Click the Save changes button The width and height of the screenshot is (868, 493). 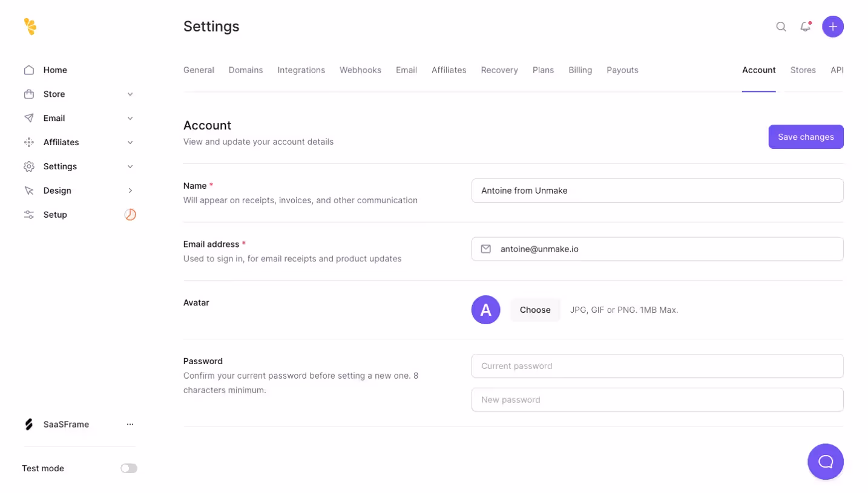(x=805, y=137)
